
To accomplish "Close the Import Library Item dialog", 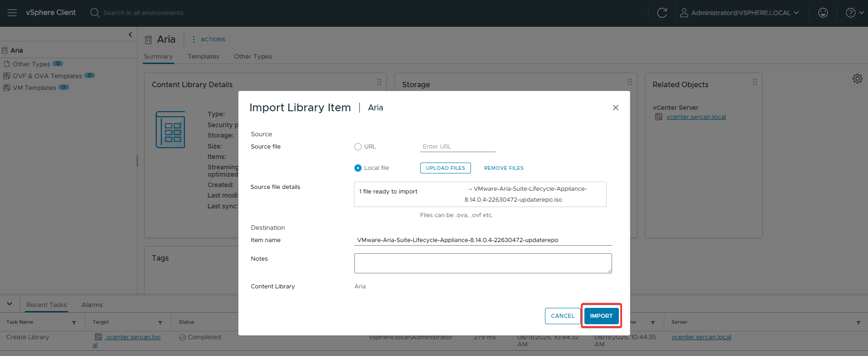I will coord(616,108).
